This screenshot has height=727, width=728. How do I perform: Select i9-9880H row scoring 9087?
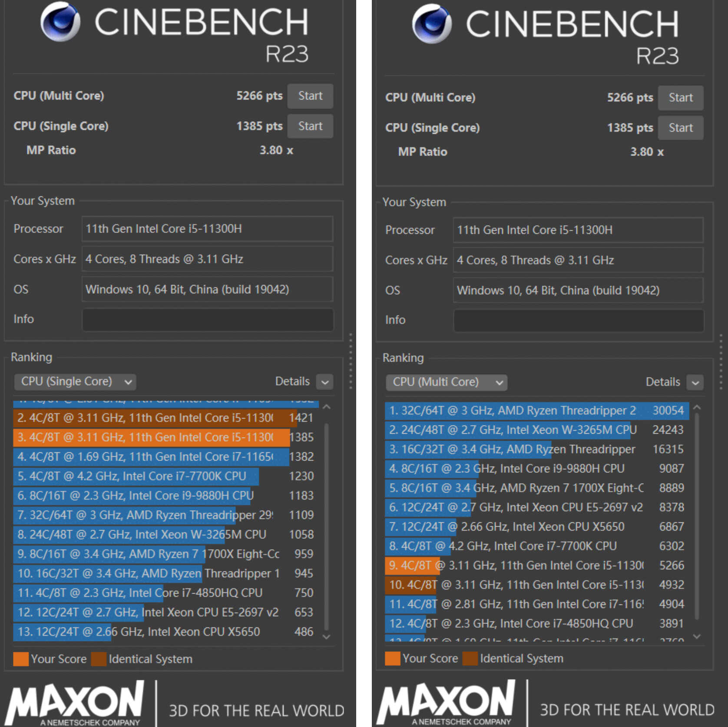coord(537,469)
